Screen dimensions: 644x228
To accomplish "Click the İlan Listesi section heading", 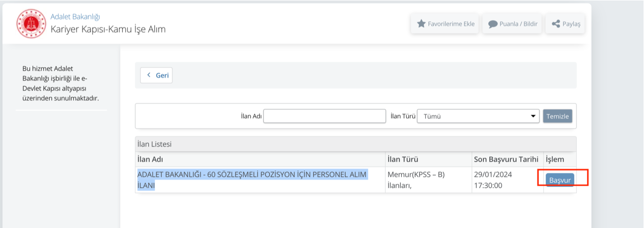I will coord(356,144).
